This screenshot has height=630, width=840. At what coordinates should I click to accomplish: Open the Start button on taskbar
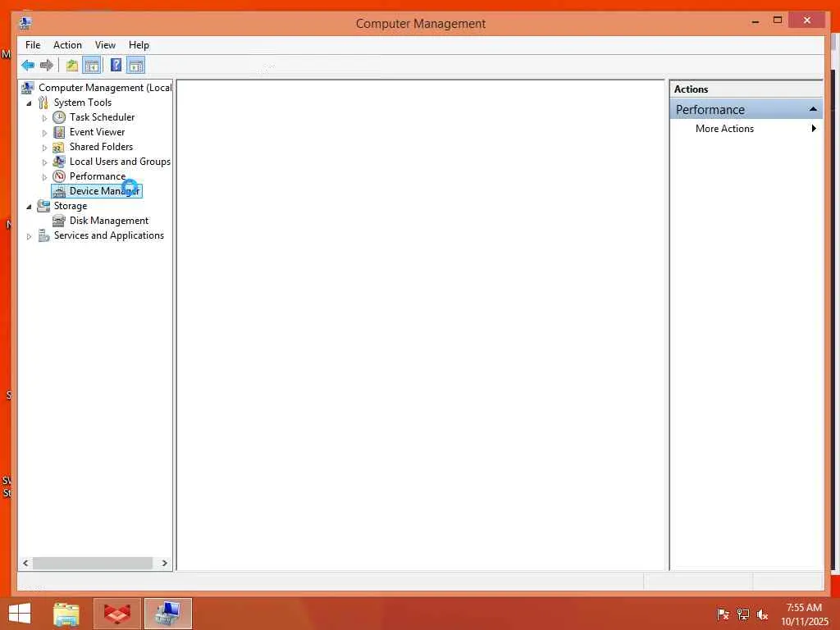[20, 614]
